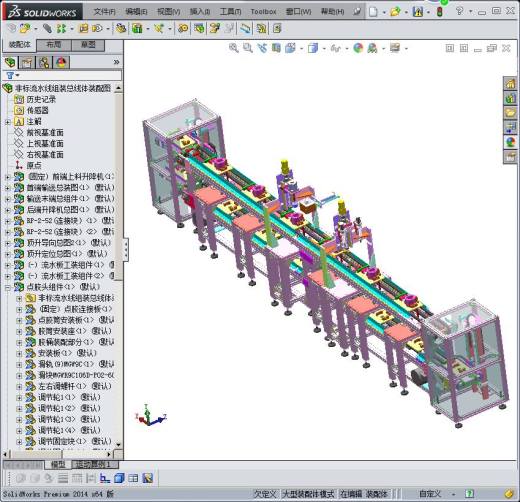Open the Design Library task pane tab

click(510, 98)
